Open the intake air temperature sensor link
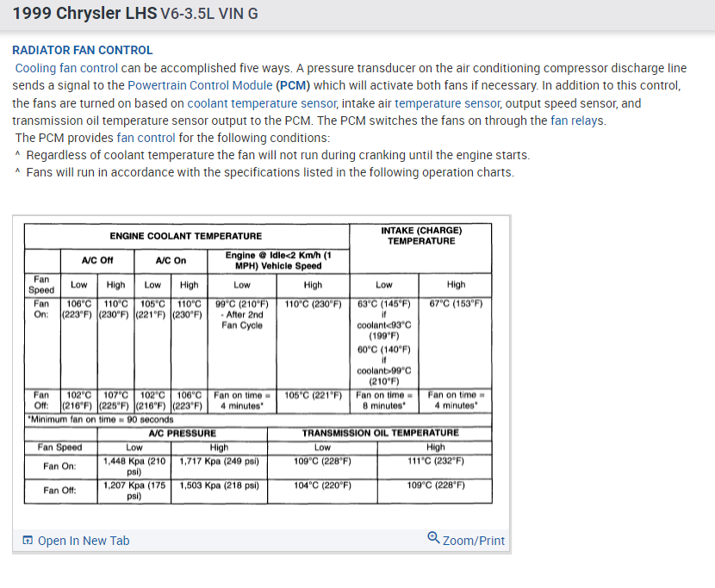Screen dimensions: 715x588 coord(447,103)
